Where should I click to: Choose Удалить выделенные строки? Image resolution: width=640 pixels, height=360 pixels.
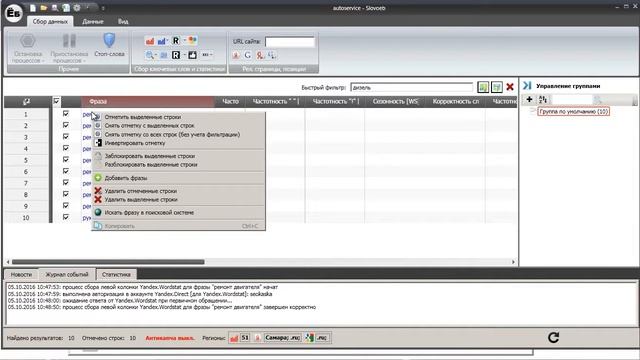[x=179, y=200]
